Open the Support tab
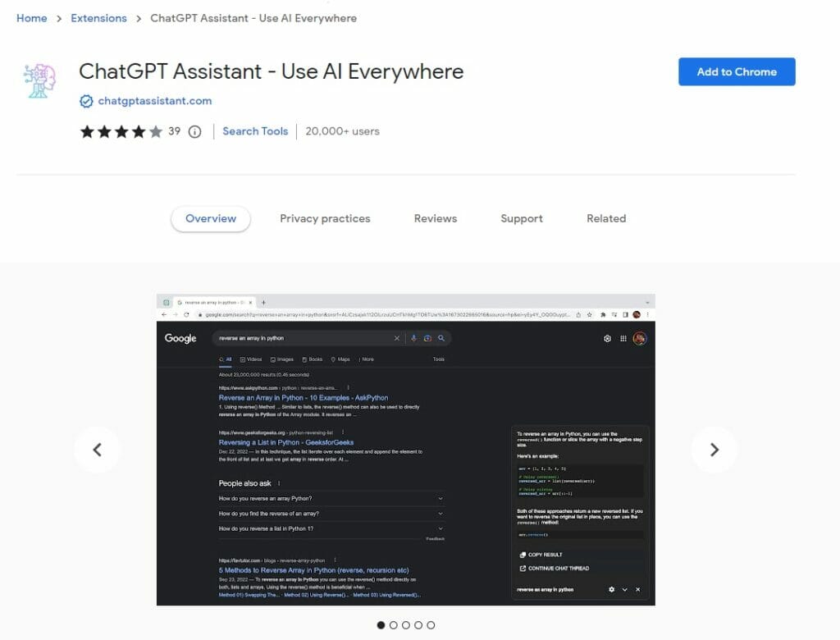The image size is (840, 640). coord(522,219)
